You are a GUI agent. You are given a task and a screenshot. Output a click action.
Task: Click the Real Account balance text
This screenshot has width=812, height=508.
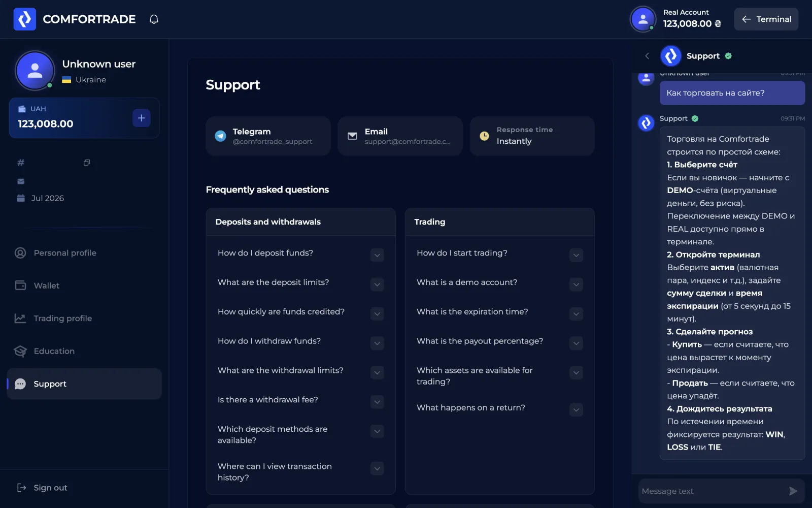pyautogui.click(x=692, y=23)
